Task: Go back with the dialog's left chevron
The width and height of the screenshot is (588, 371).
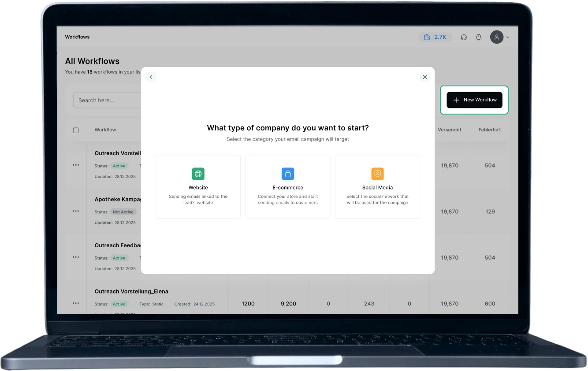Action: (151, 77)
